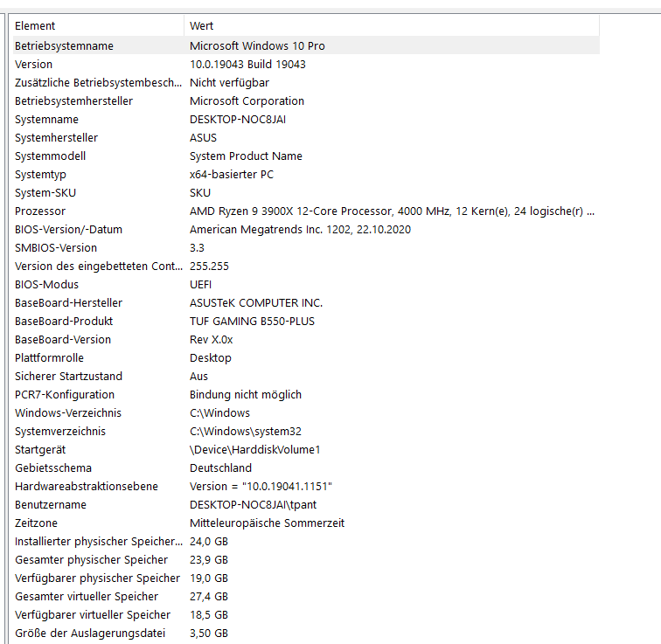Click the Deutschland value

pyautogui.click(x=220, y=468)
